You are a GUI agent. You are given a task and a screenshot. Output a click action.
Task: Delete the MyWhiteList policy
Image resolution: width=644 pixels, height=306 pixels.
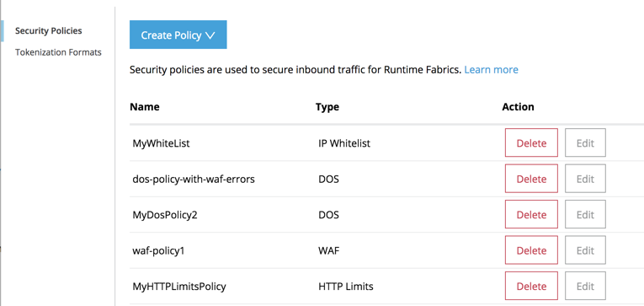[x=531, y=142]
